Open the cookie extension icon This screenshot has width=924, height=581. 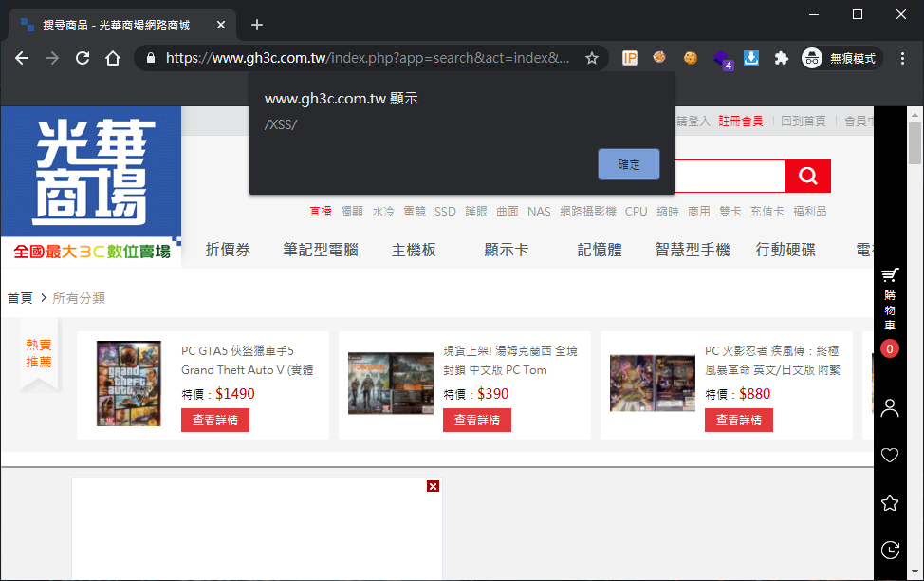tap(690, 58)
